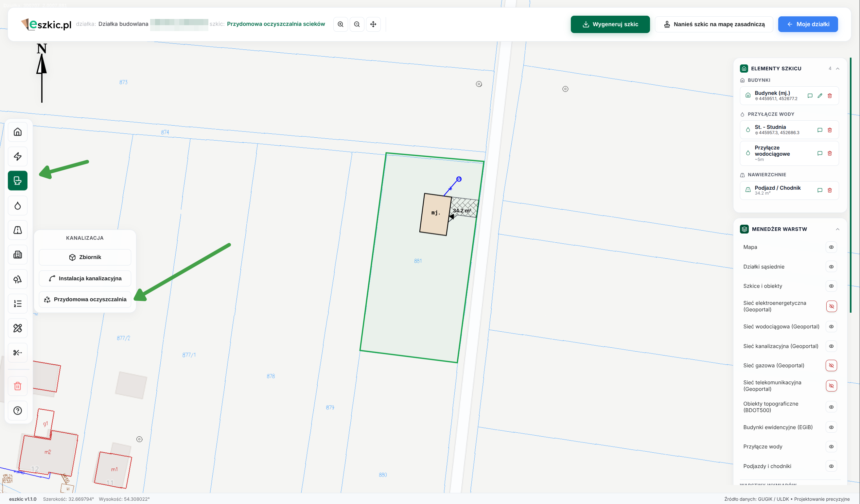This screenshot has width=860, height=504.
Task: Select the trees/greenery tool icon
Action: 18,279
